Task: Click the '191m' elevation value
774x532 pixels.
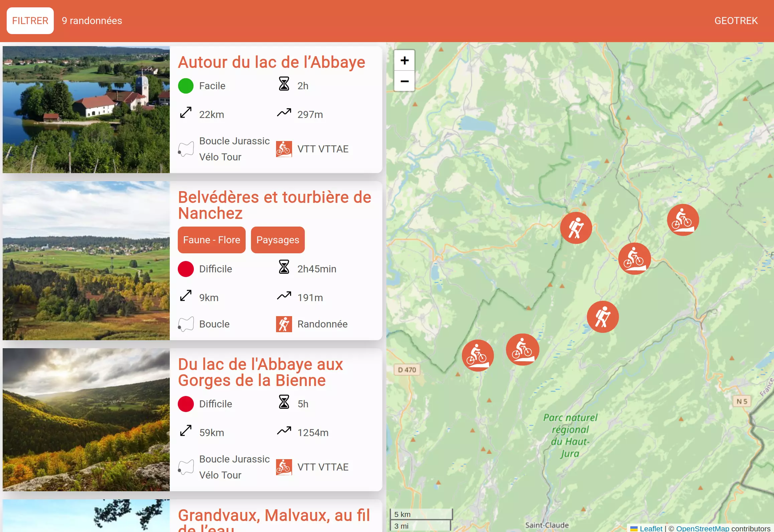Action: 310,298
